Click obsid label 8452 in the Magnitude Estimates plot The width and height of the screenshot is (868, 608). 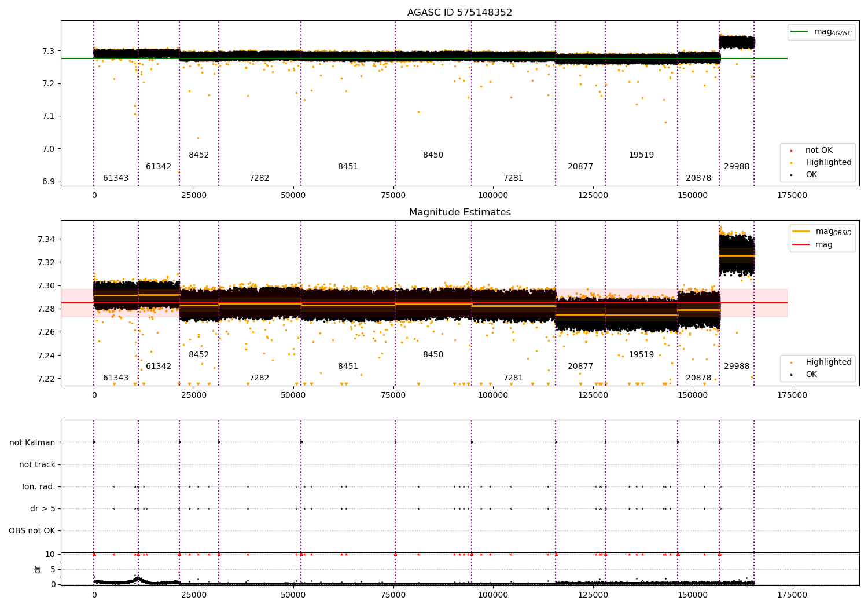(198, 355)
